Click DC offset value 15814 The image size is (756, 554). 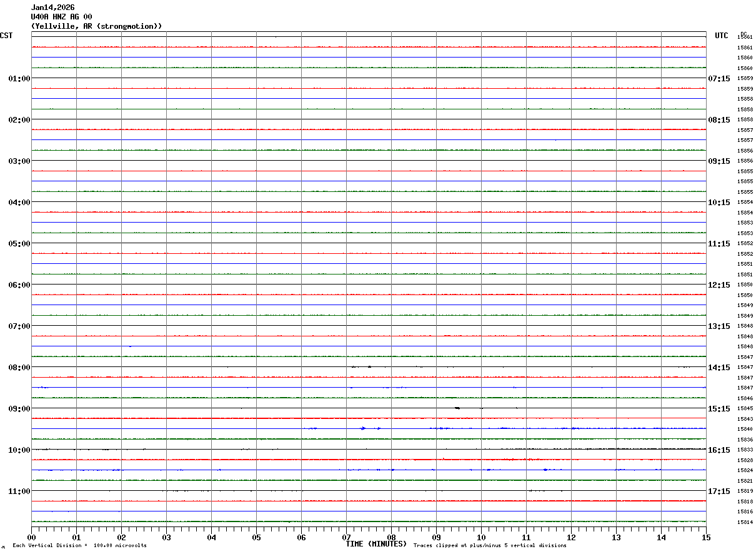click(745, 522)
